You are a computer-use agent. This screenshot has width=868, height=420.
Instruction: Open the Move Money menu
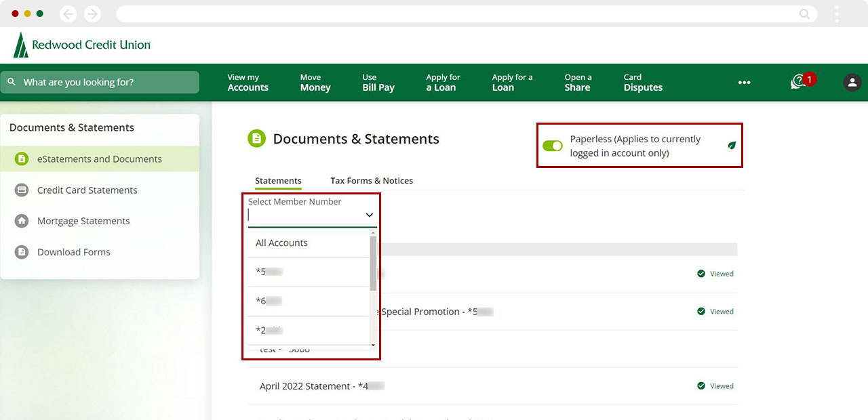pos(315,83)
